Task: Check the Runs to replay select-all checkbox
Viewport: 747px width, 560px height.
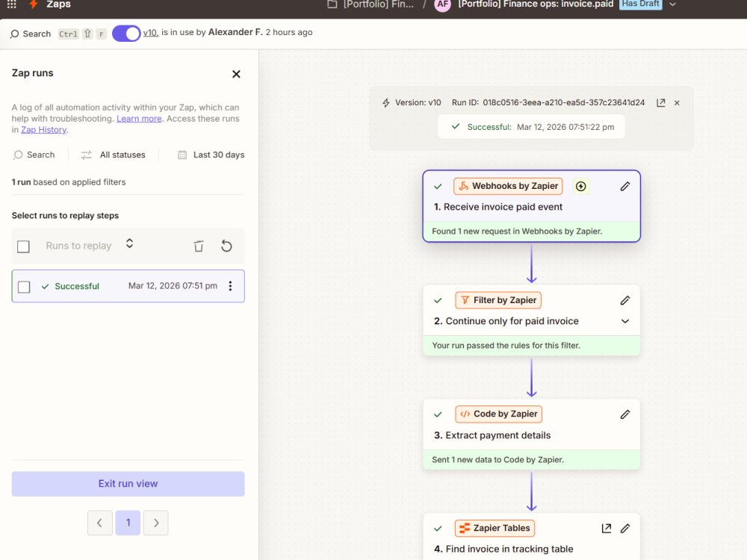Action: (23, 246)
